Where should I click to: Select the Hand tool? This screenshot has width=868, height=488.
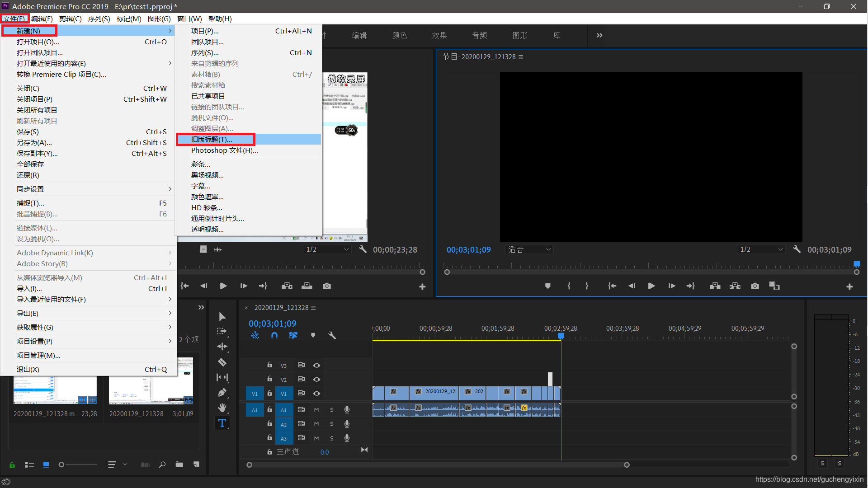(x=222, y=408)
